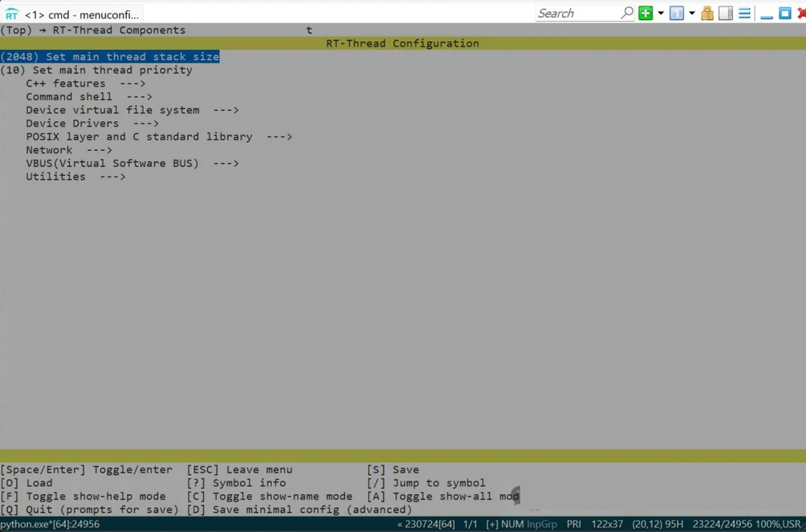Click the 23224/24956 PID status entry
806x532 pixels.
pyautogui.click(x=723, y=524)
